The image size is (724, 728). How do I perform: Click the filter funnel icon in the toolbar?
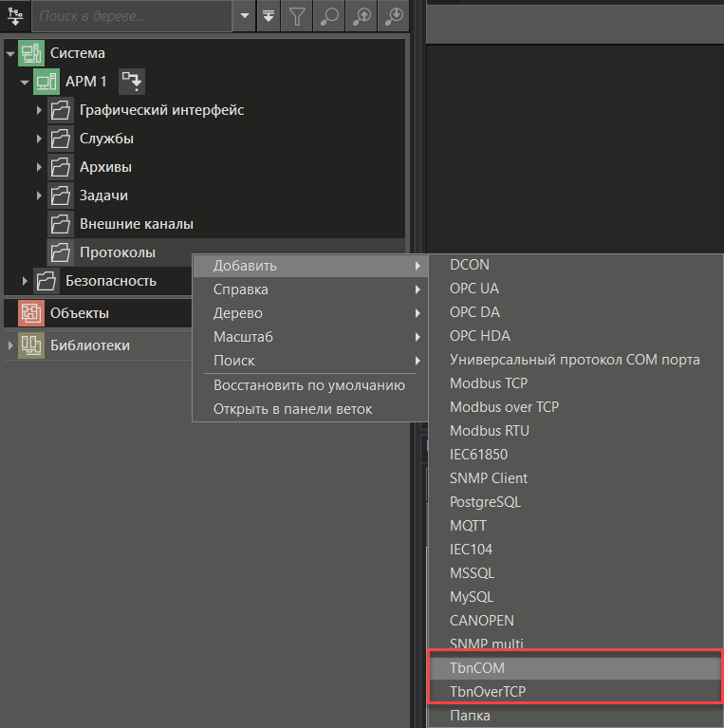coord(298,16)
